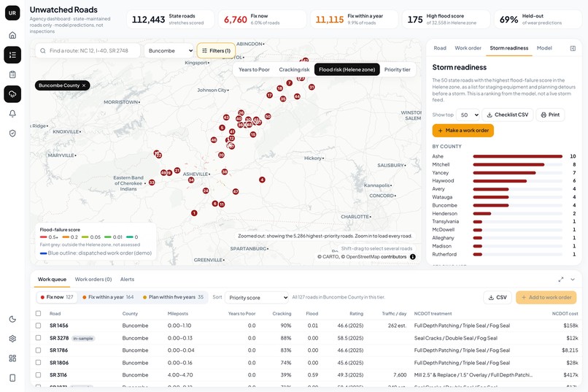Export work queue with CSV button
The width and height of the screenshot is (588, 392).
[x=498, y=298]
